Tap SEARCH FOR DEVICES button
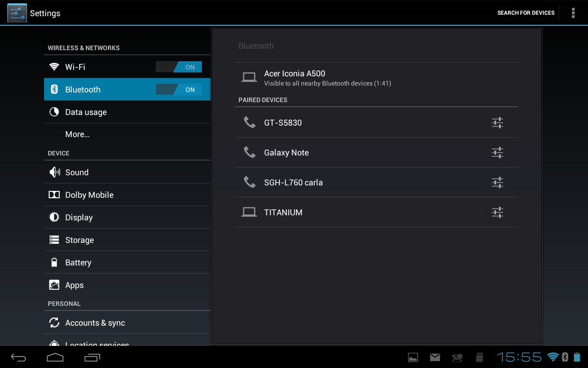This screenshot has width=588, height=368. [526, 13]
